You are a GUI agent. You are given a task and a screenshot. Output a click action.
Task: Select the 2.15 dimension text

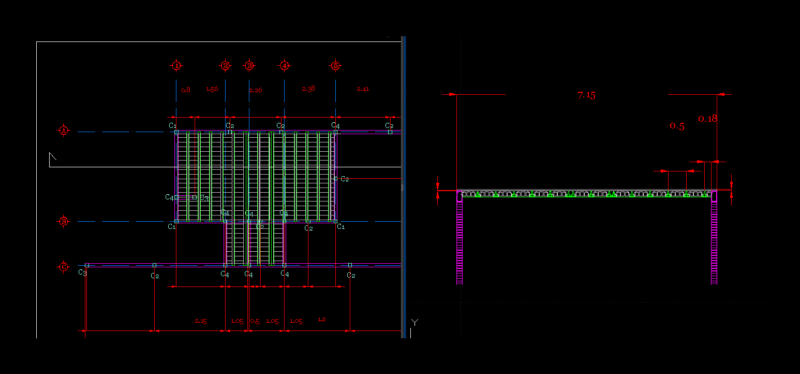click(201, 321)
